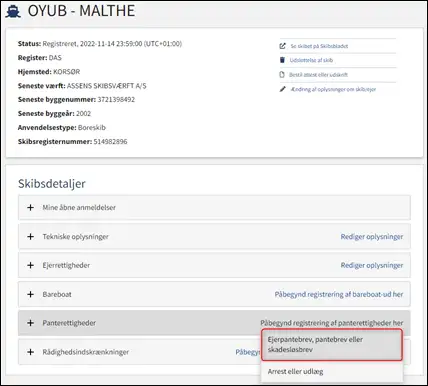The image size is (428, 386).
Task: Click Påbegynd registrering af bareboat-ud her
Action: point(339,294)
